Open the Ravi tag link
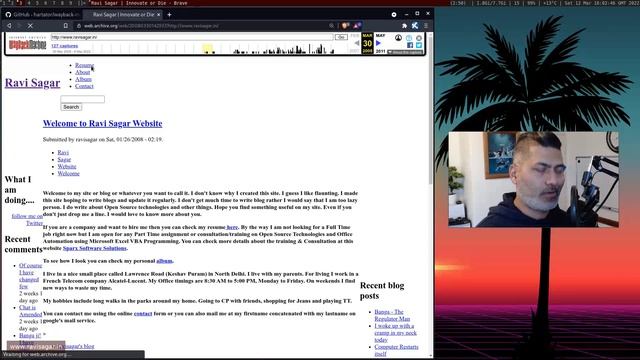The height and width of the screenshot is (360, 640). [63, 153]
